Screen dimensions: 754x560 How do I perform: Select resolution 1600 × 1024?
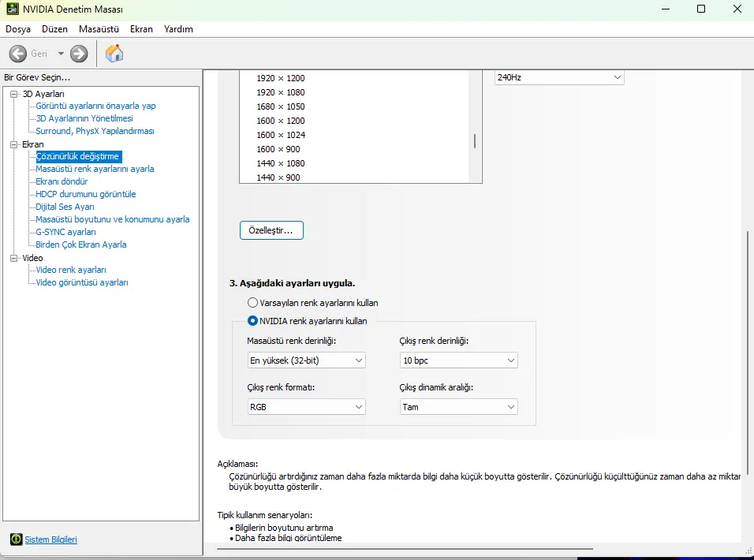coord(281,135)
